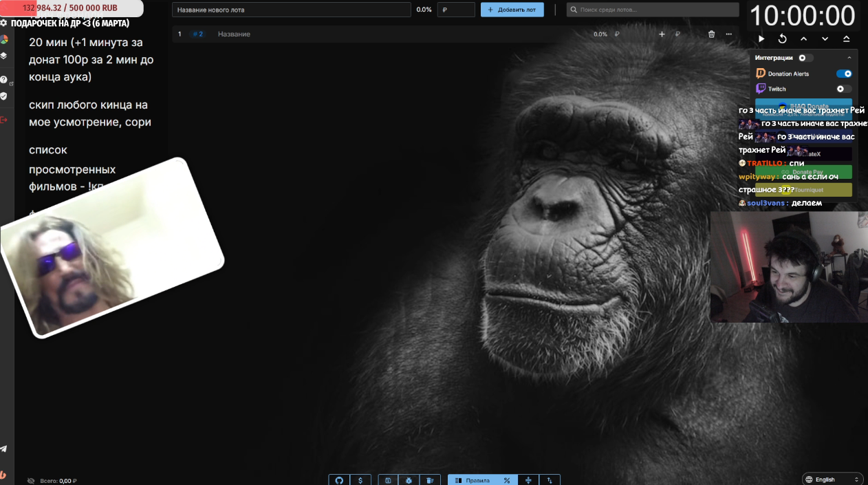Disable the Donation Alerts switch
The image size is (868, 485).
[844, 74]
